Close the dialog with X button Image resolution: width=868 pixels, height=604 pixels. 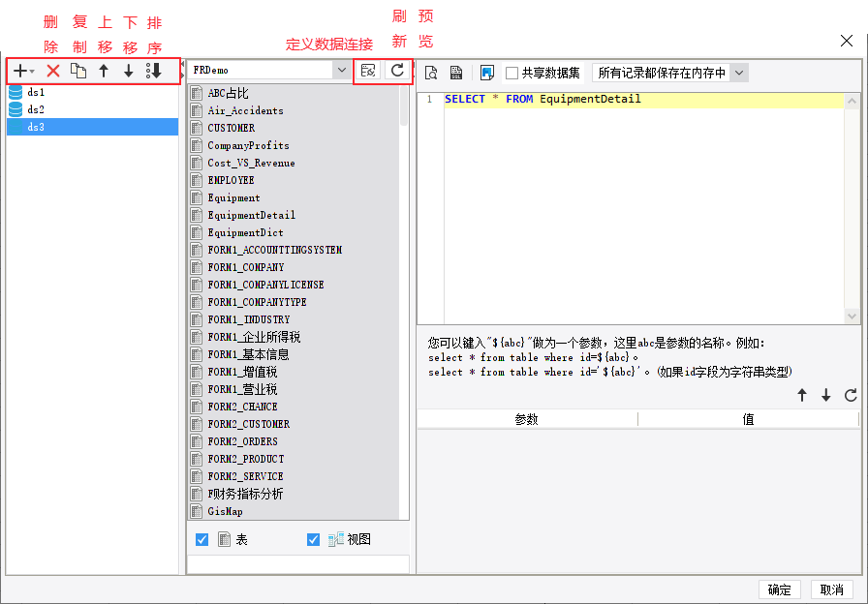coord(847,41)
